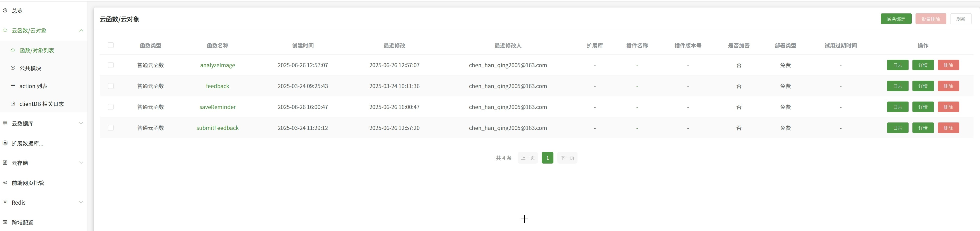Click the cloud icon beside 函数/对象列表
Viewport: 980px width, 231px height.
(x=13, y=50)
